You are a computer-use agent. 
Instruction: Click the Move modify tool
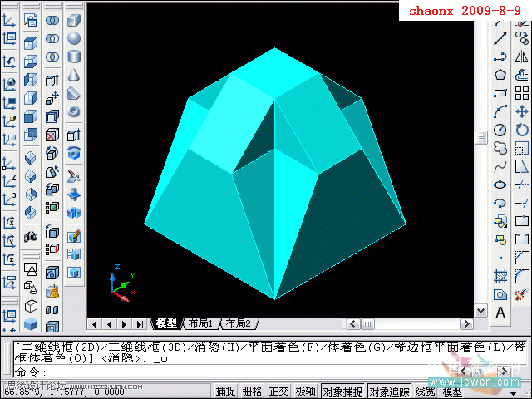coord(521,111)
